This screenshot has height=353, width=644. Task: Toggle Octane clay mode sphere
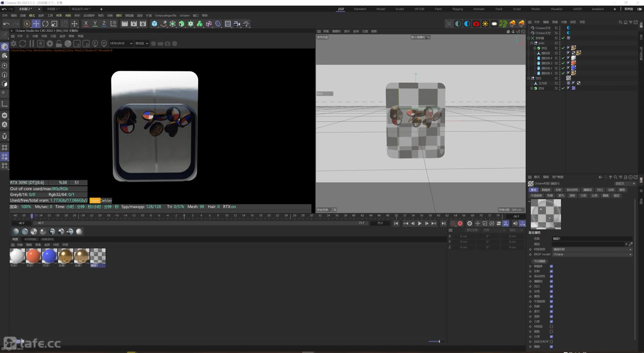pos(68,43)
